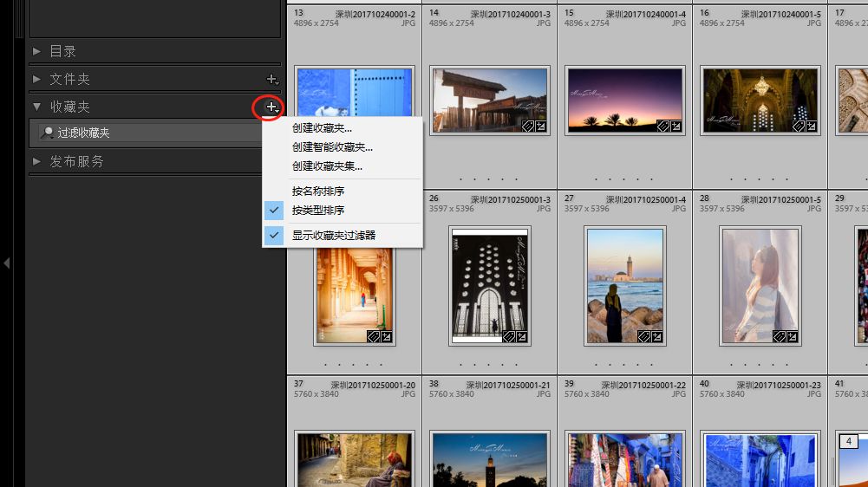Screen dimensions: 868x487
Task: Click the plus icon beside 文件夹 header
Action: pos(271,79)
